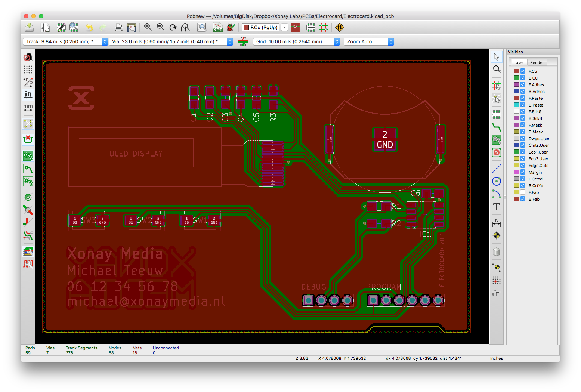
Task: Click the Netlist (NET) icon
Action: click(x=217, y=27)
